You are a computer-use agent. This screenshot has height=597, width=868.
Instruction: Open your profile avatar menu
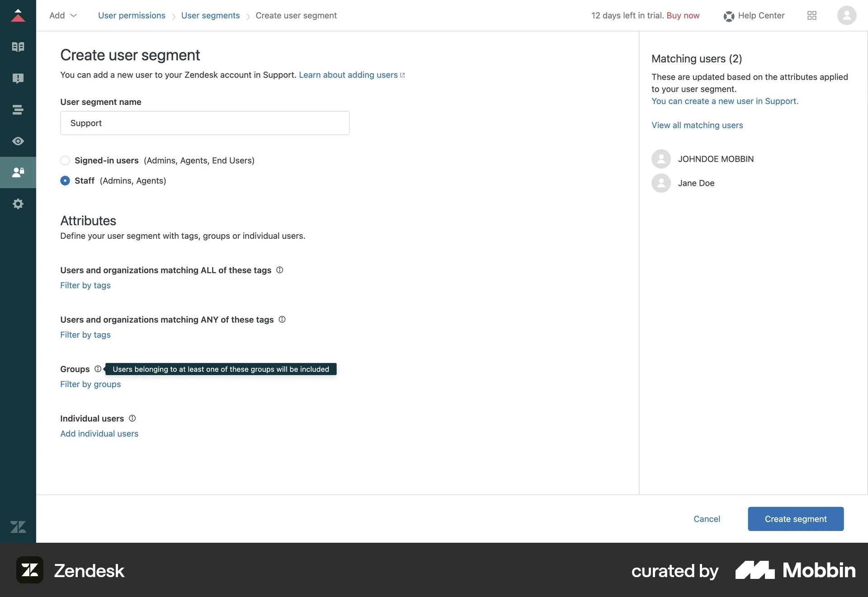pyautogui.click(x=846, y=15)
